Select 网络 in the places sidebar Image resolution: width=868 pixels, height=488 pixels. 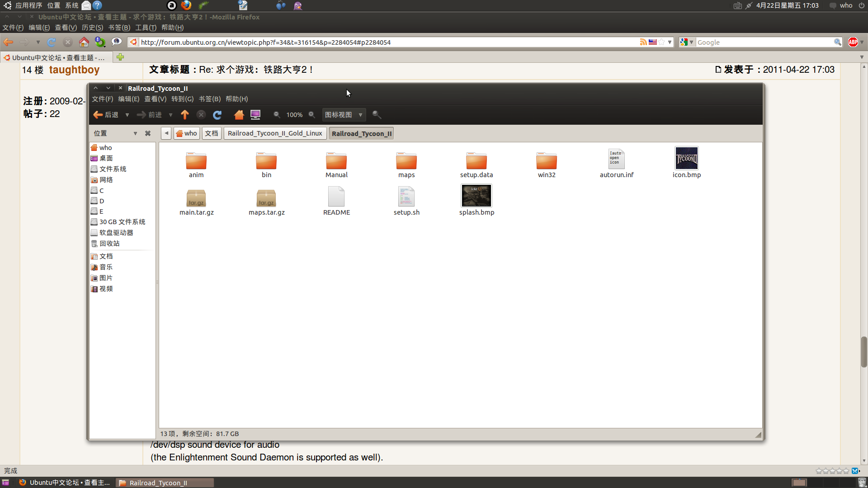pyautogui.click(x=122, y=180)
